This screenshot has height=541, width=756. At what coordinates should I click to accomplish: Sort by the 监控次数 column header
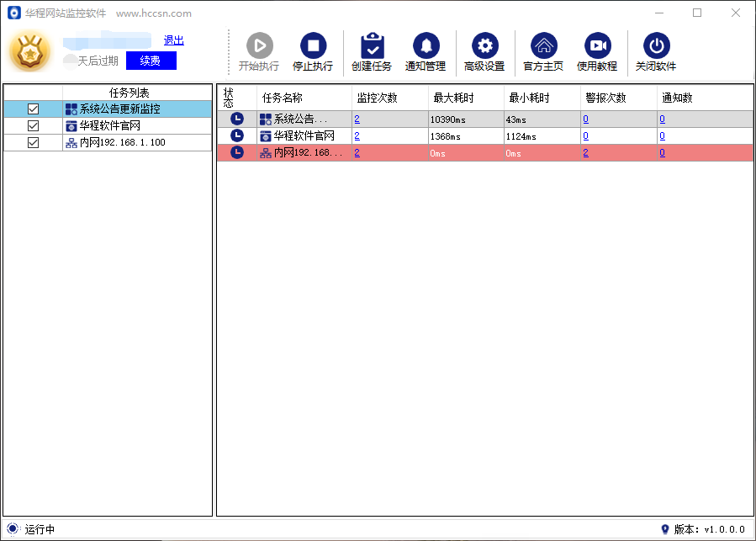click(x=377, y=98)
